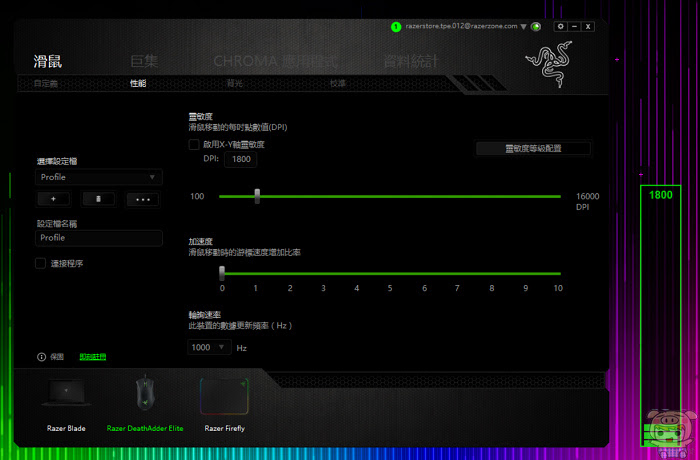Click the account email razerstore.tpe.012@razerzone.com
This screenshot has width=700, height=460.
pyautogui.click(x=462, y=26)
